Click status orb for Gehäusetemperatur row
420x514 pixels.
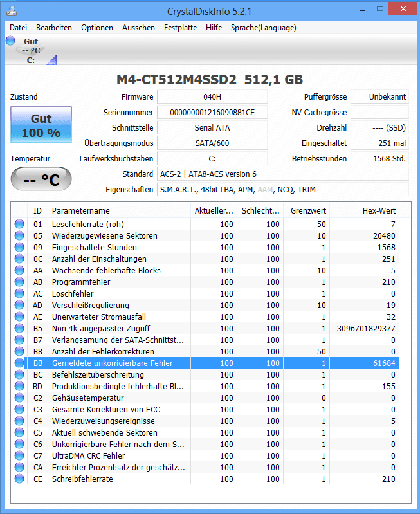(x=19, y=398)
